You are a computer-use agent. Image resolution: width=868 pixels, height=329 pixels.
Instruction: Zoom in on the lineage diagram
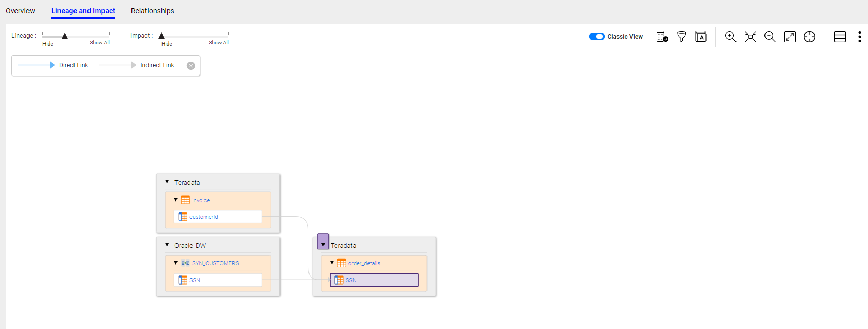tap(730, 36)
